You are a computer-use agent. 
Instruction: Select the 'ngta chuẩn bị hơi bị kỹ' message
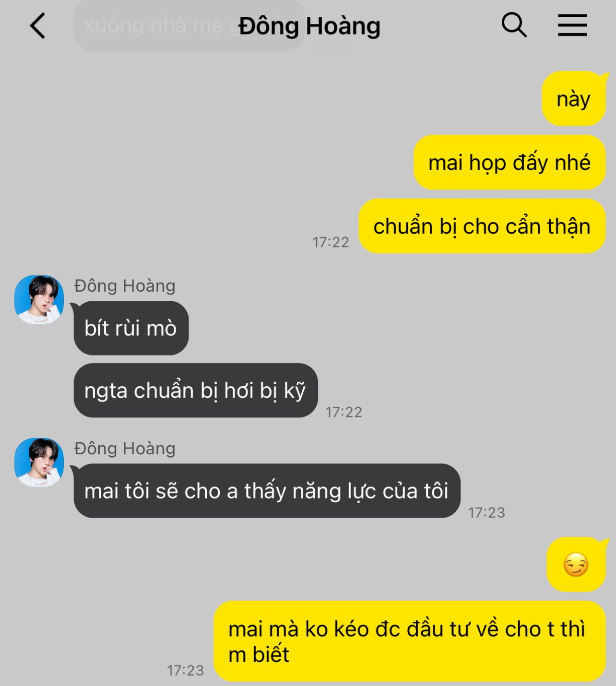(x=196, y=390)
